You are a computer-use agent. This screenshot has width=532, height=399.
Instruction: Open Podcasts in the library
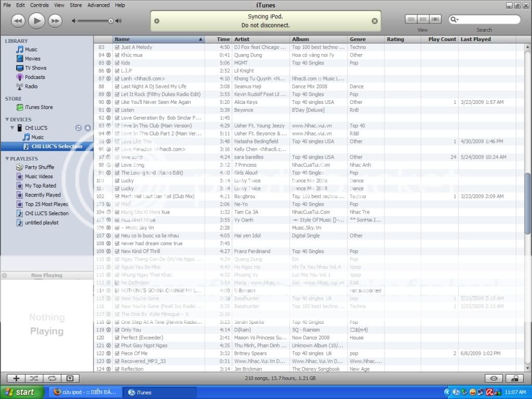coord(35,77)
